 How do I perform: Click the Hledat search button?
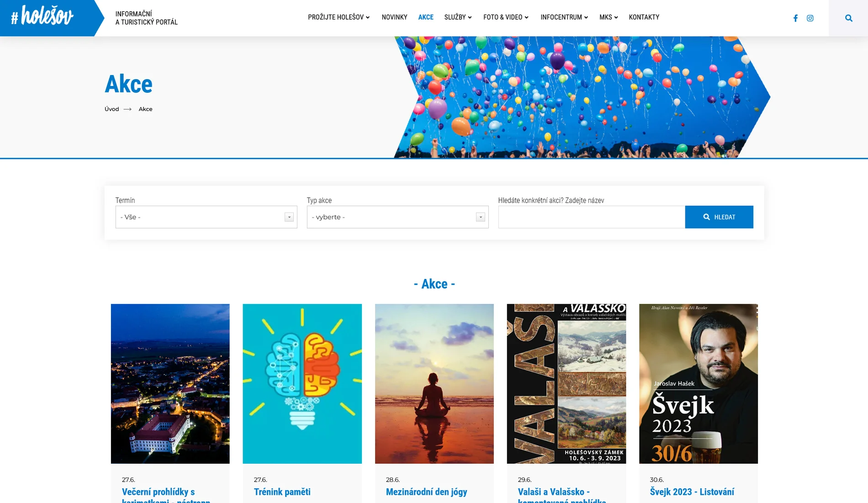pyautogui.click(x=719, y=217)
